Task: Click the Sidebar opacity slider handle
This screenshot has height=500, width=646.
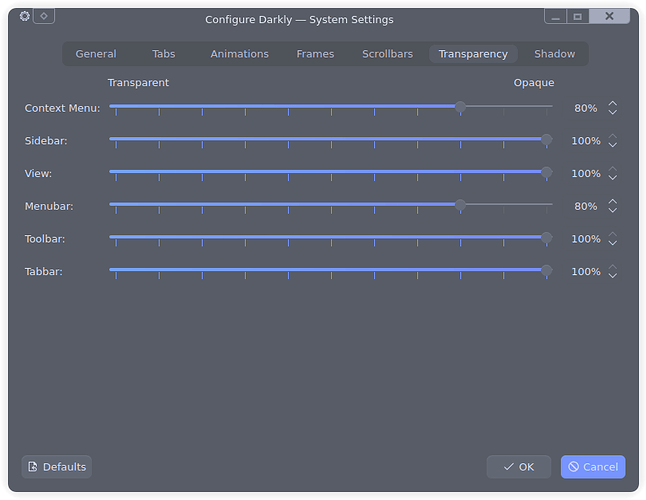Action: tap(546, 140)
